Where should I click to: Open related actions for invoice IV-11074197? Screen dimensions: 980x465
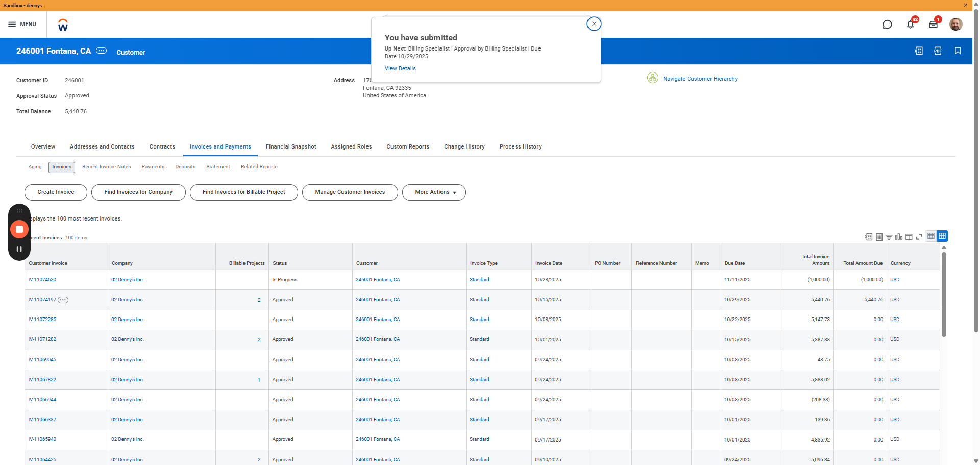pos(63,300)
